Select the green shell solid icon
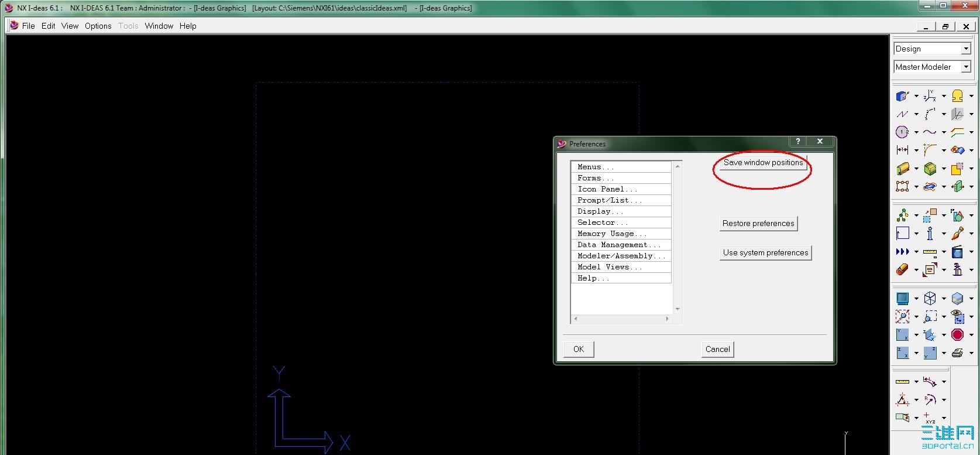The height and width of the screenshot is (455, 980). pyautogui.click(x=930, y=169)
